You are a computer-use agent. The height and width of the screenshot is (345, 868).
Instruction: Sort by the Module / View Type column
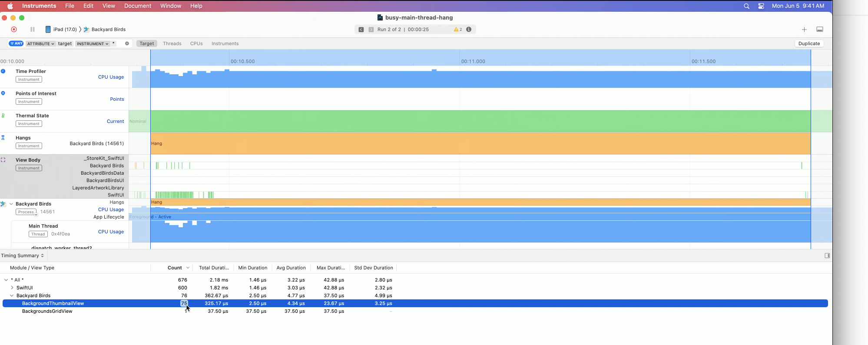[32, 268]
